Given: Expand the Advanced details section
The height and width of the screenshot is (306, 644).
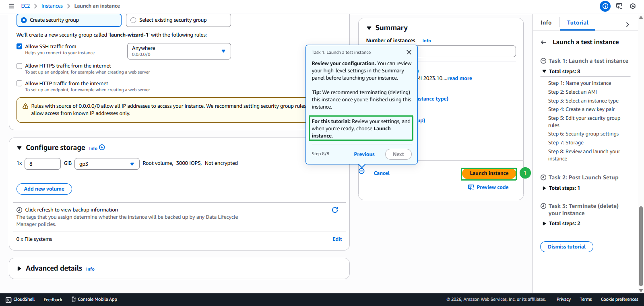Looking at the screenshot, I should (19, 269).
